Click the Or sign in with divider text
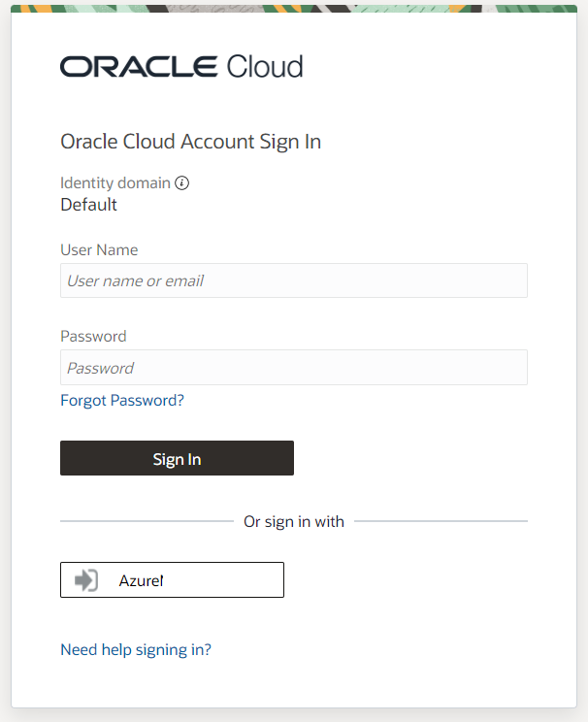 [294, 521]
